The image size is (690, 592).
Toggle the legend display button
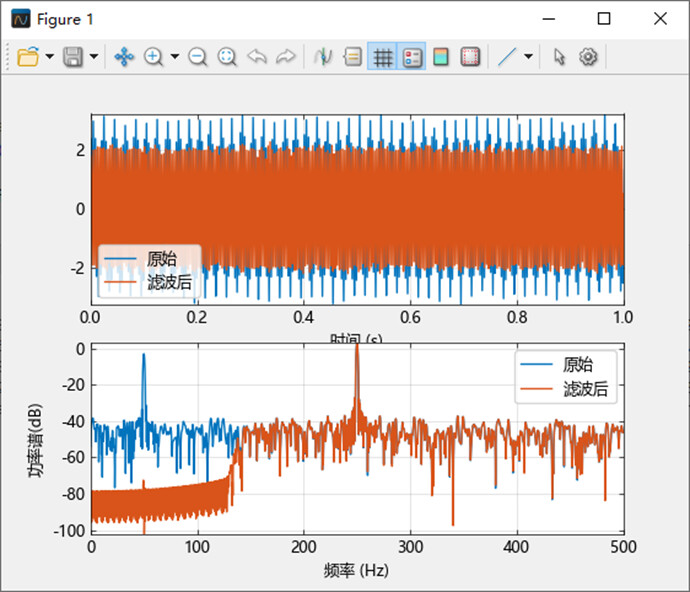coord(412,57)
